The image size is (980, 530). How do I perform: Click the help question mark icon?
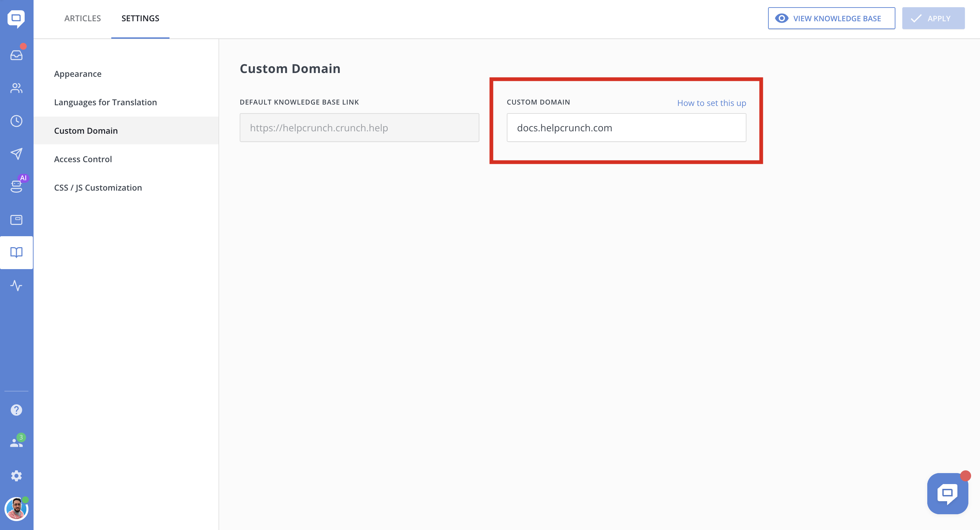click(x=16, y=410)
